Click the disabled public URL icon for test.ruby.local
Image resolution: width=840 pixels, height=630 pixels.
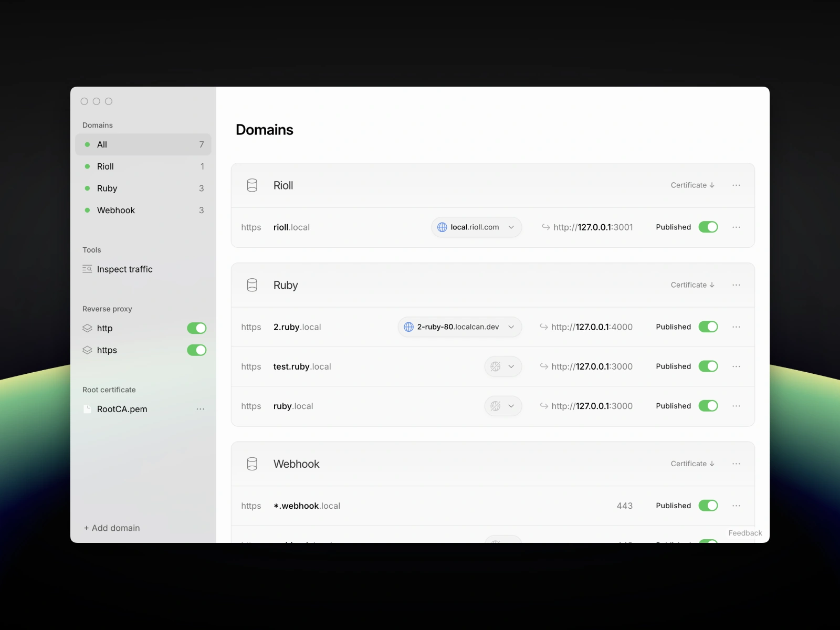pos(495,366)
